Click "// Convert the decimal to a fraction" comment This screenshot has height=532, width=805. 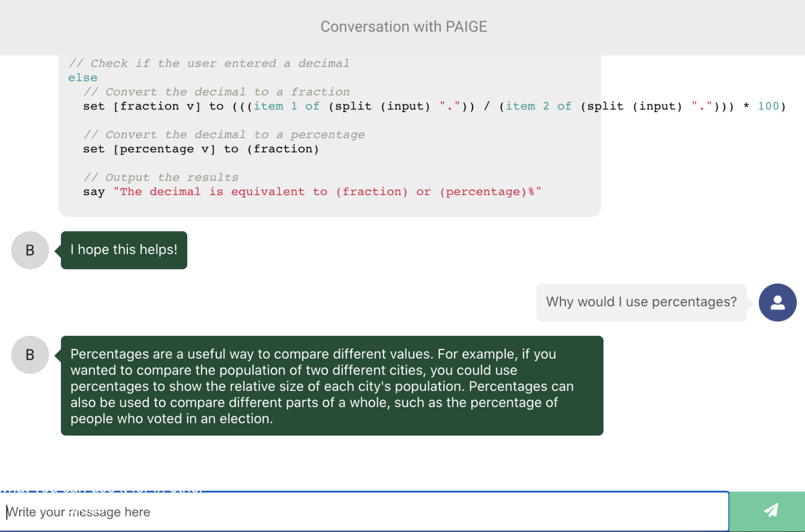(217, 92)
